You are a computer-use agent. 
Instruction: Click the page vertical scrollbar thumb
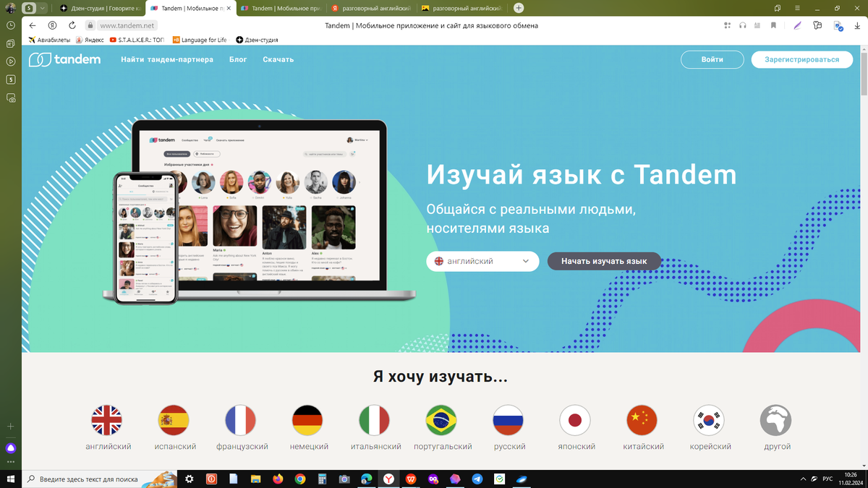(x=864, y=75)
